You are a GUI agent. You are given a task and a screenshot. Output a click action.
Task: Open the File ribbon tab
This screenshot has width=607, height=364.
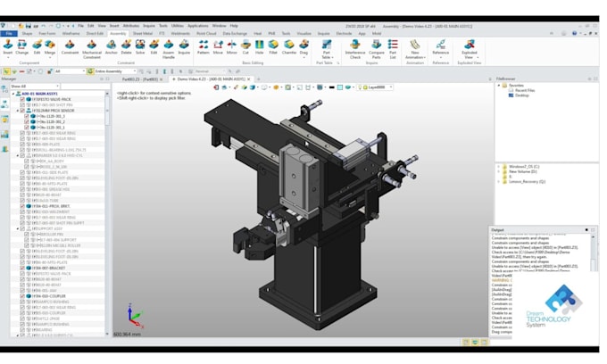[9, 34]
